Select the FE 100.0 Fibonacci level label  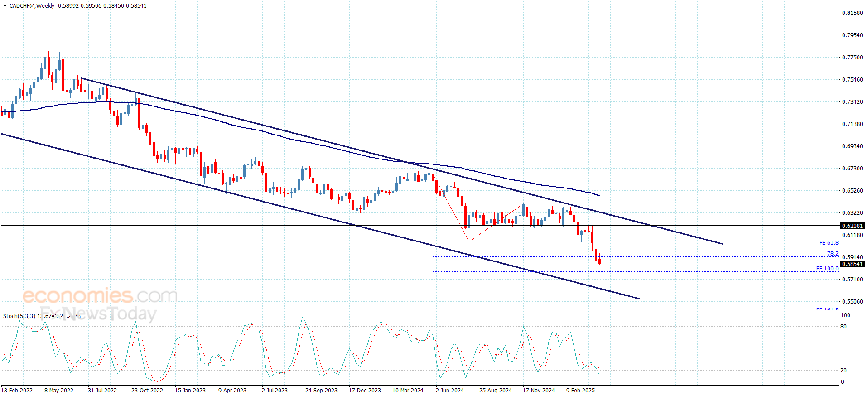tap(827, 269)
